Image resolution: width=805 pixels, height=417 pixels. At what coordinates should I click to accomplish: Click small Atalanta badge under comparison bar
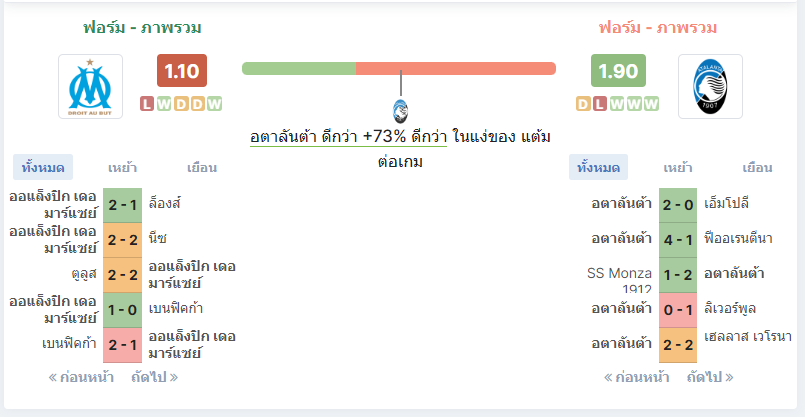coord(400,111)
